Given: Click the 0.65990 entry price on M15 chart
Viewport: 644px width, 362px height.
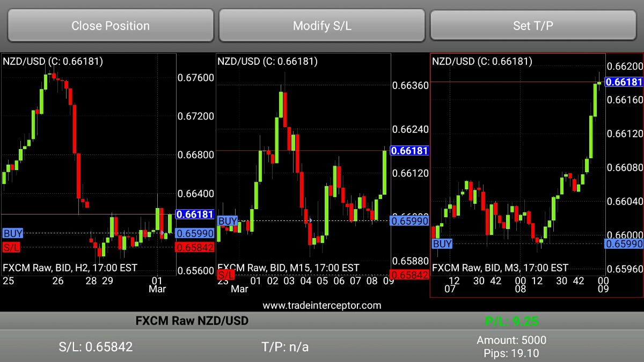Looking at the screenshot, I should [x=410, y=220].
